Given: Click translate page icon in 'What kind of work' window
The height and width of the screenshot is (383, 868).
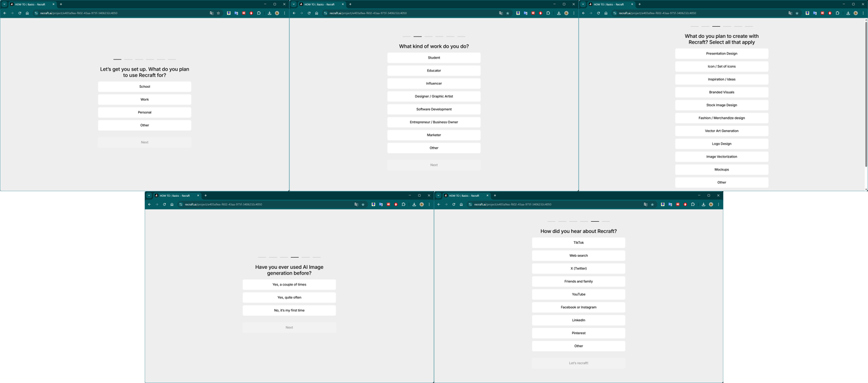Looking at the screenshot, I should click(x=501, y=13).
